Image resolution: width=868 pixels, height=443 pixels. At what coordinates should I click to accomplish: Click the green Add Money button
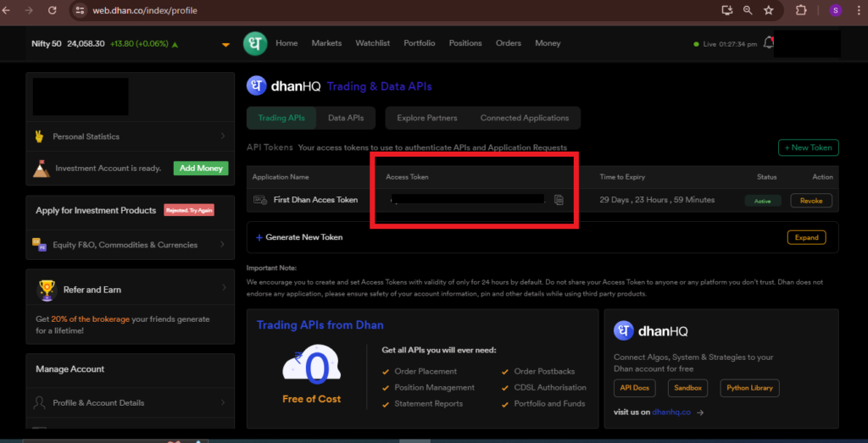click(x=201, y=168)
